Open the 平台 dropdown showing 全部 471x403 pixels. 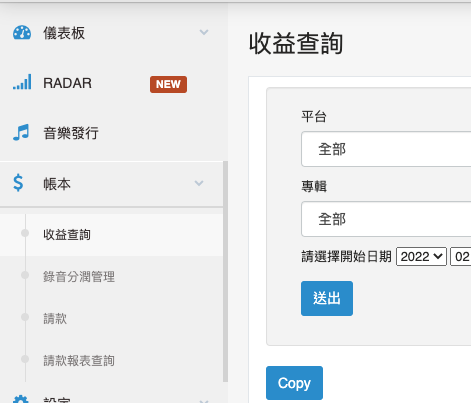[x=386, y=149]
